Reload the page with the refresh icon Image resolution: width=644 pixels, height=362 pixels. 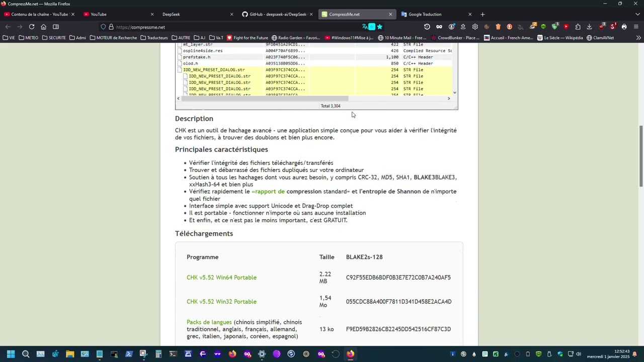pyautogui.click(x=32, y=27)
